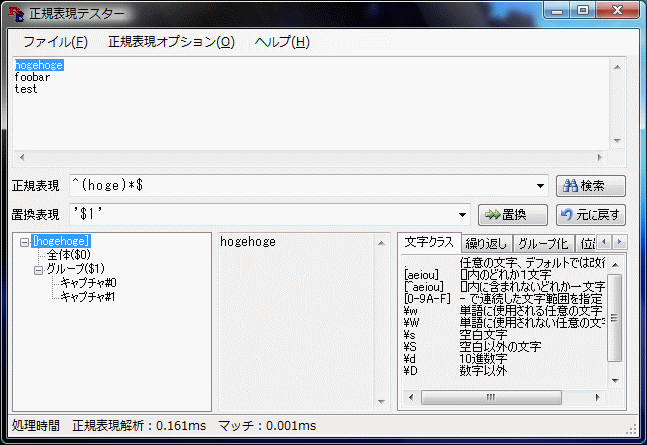Switch to the グループ化 tab
The height and width of the screenshot is (445, 647).
[x=543, y=243]
